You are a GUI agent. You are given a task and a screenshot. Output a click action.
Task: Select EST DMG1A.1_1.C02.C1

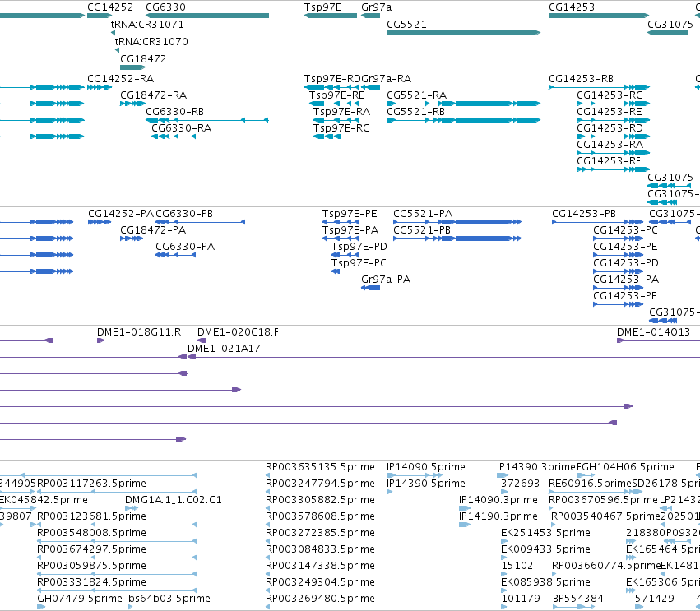[x=174, y=500]
